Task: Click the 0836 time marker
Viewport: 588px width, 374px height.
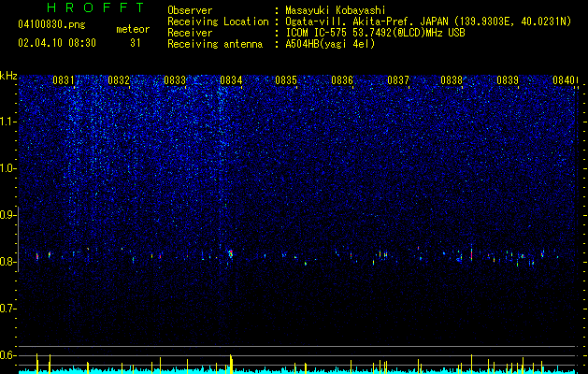Action: 342,80
